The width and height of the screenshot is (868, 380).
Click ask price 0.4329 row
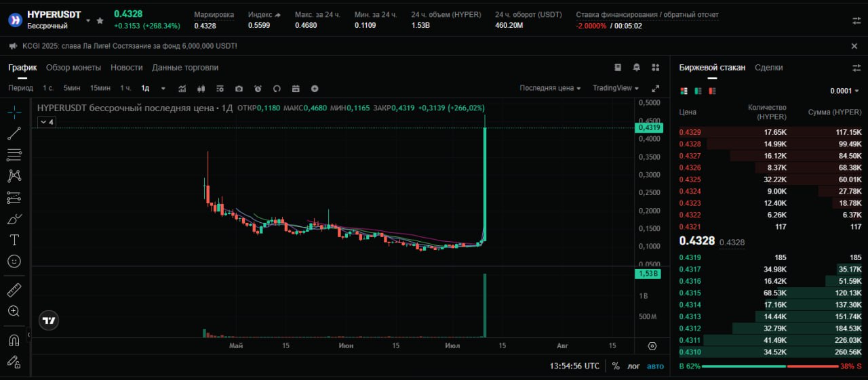pyautogui.click(x=770, y=132)
